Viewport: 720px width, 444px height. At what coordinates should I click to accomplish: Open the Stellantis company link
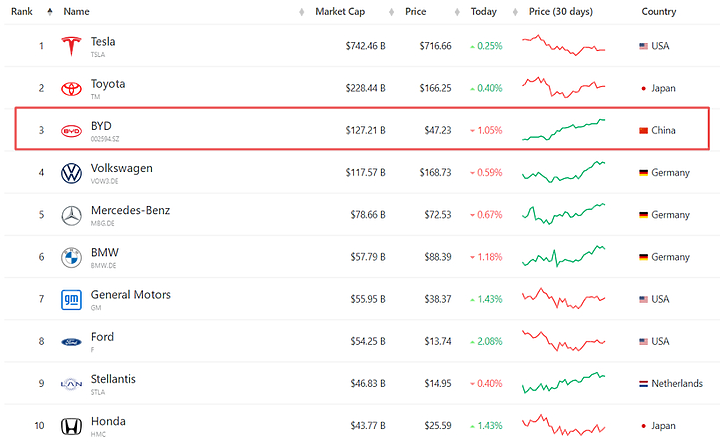tap(113, 379)
